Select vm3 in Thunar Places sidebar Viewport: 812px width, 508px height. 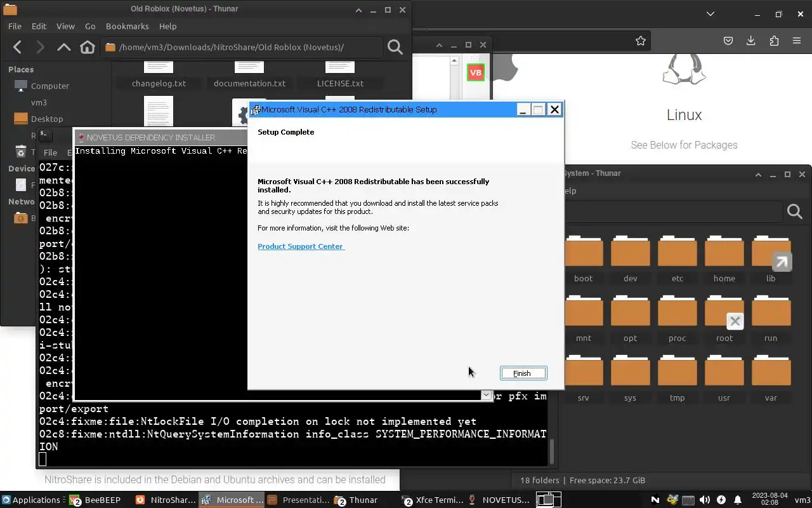[39, 102]
